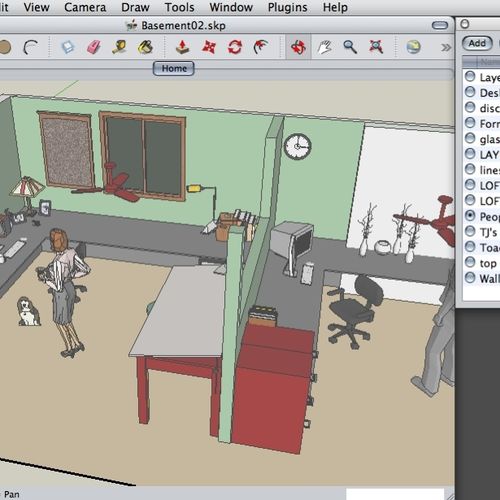This screenshot has height=500, width=500.
Task: Click the Zoom Extents tool
Action: pyautogui.click(x=376, y=47)
